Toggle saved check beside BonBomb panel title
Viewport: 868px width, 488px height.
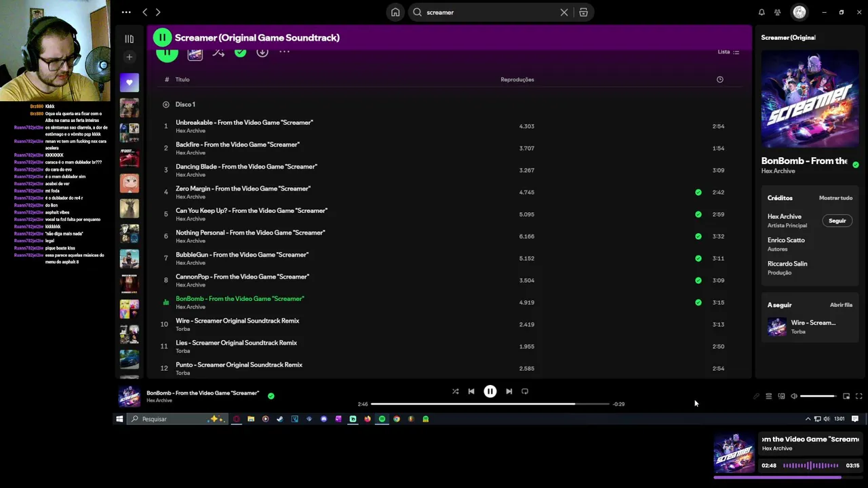click(x=855, y=165)
